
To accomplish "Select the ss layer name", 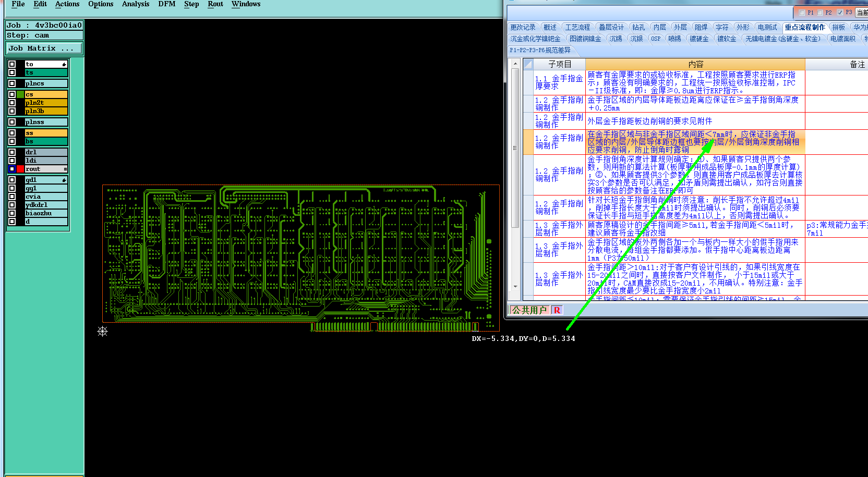I will click(x=46, y=133).
